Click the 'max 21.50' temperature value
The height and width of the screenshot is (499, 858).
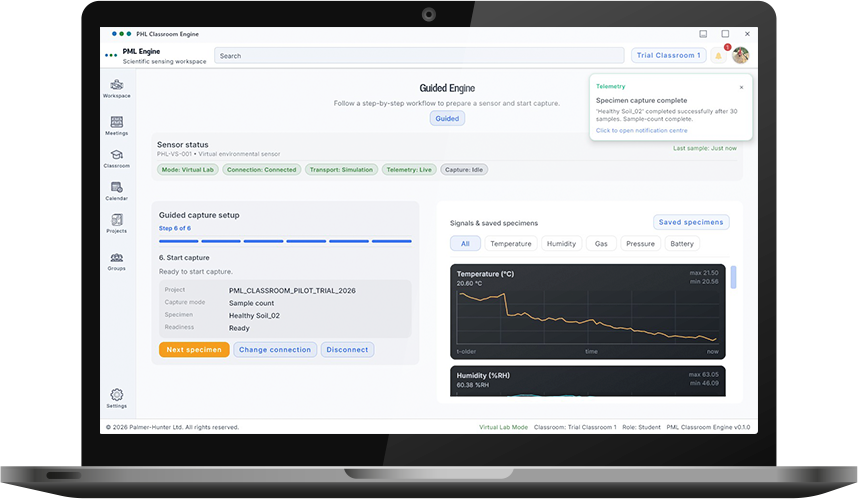click(x=704, y=272)
